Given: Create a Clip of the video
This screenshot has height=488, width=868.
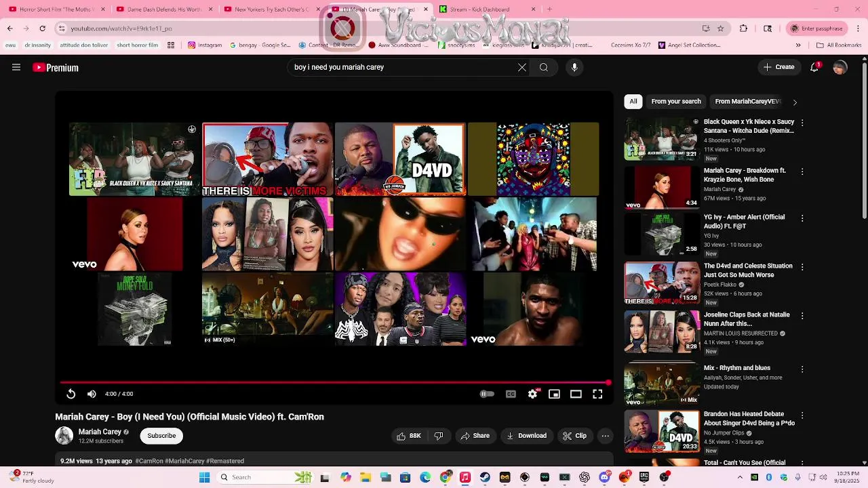Looking at the screenshot, I should 574,436.
